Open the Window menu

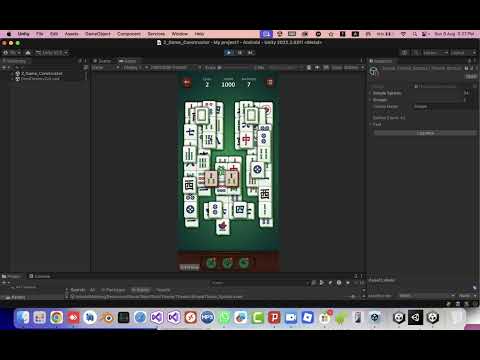click(x=180, y=34)
